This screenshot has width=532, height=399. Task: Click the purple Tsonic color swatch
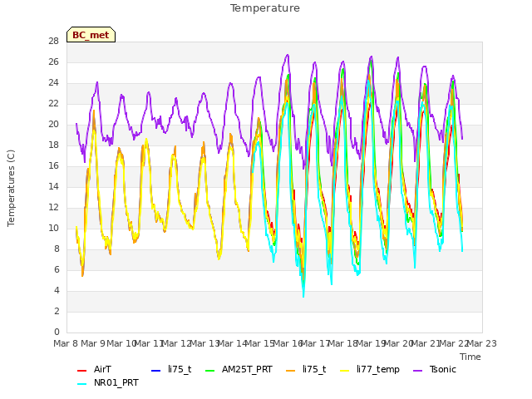pyautogui.click(x=417, y=371)
